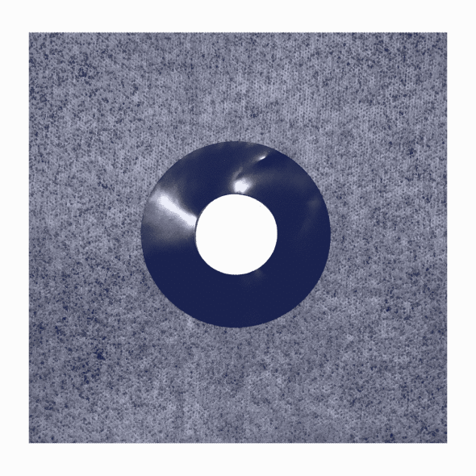The height and width of the screenshot is (476, 476).
Task: Click the bottom-right corner of fabric image
Action: point(446,442)
